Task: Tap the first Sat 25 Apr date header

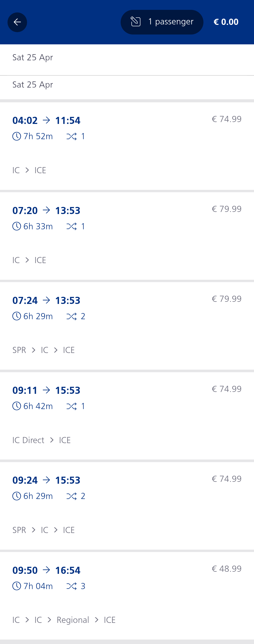Action: click(x=33, y=57)
